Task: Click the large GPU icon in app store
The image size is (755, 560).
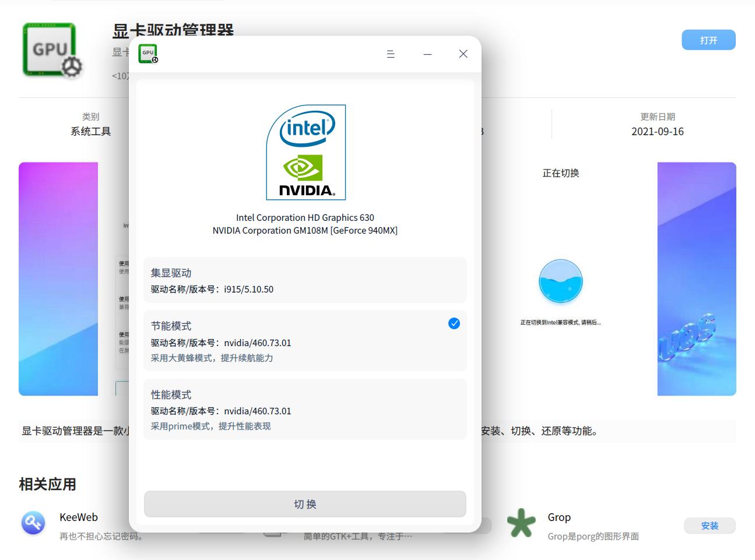Action: tap(52, 51)
